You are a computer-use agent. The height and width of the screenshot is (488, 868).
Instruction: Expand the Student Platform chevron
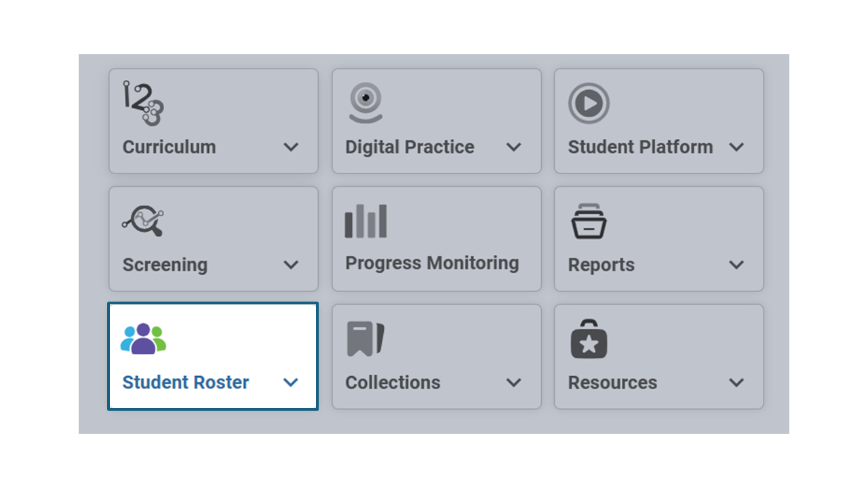[736, 147]
